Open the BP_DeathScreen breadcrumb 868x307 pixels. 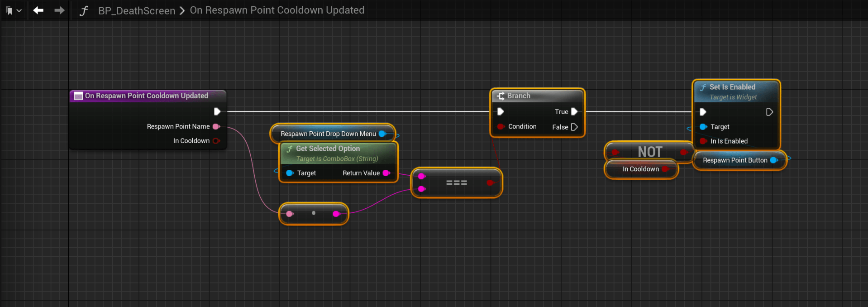pos(137,10)
